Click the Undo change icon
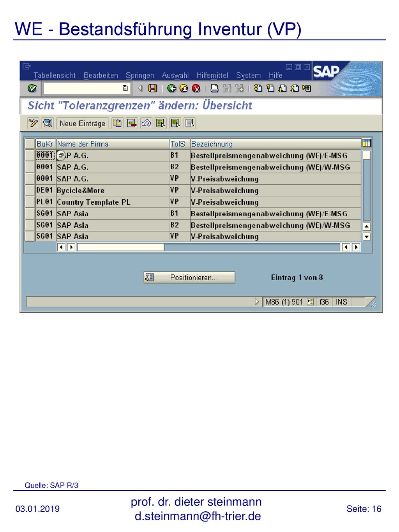Screen dimensions: 399x532 coord(147,123)
